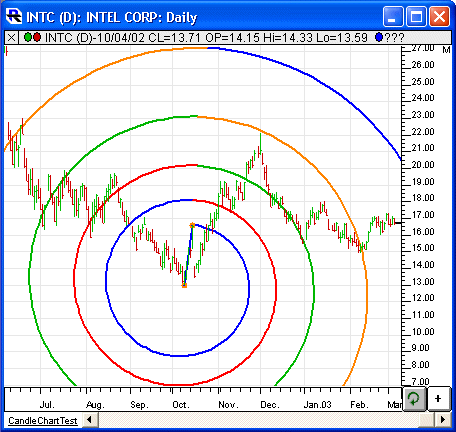
Task: Click the horizontal scrollbar track
Action: point(260,419)
